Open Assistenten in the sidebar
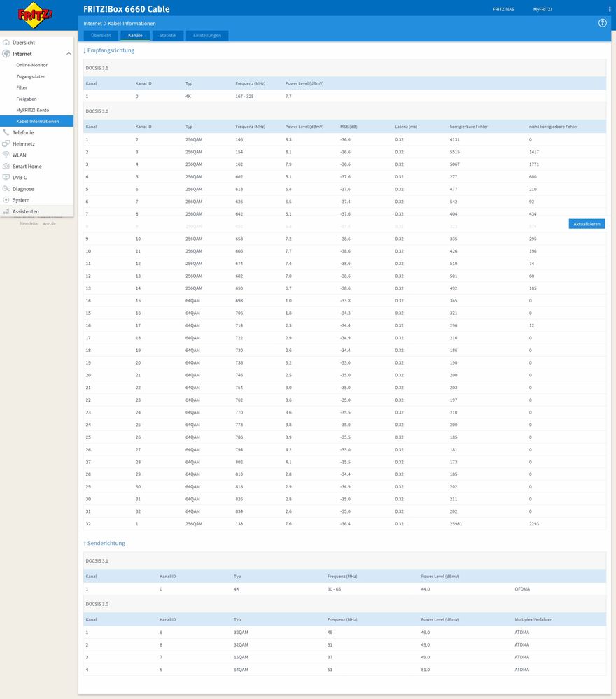 [26, 211]
